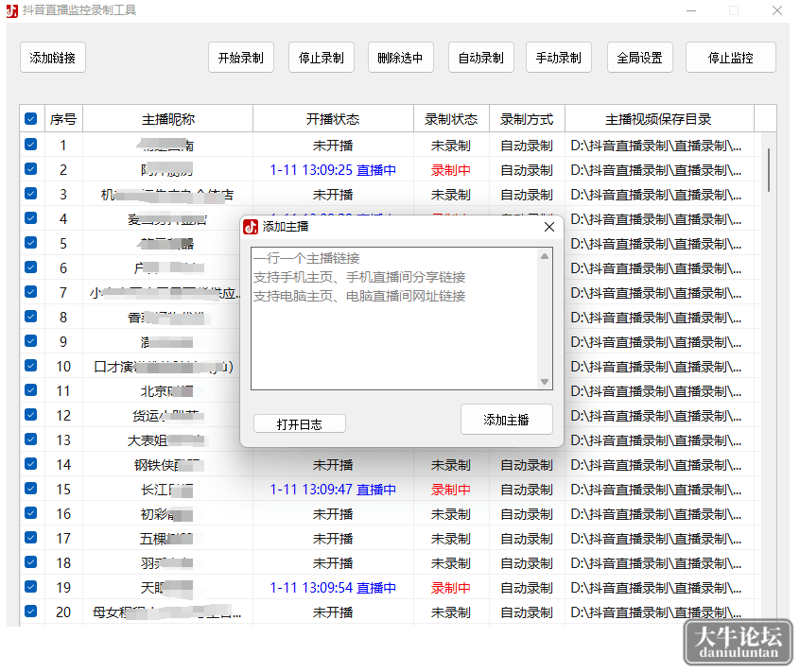The height and width of the screenshot is (672, 800).
Task: Open 全局设置 global settings
Action: [640, 58]
